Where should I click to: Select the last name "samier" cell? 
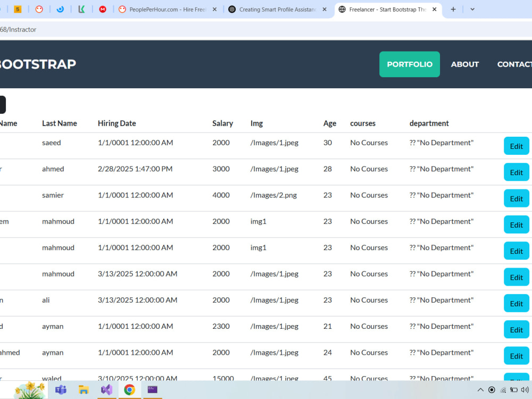click(x=53, y=195)
